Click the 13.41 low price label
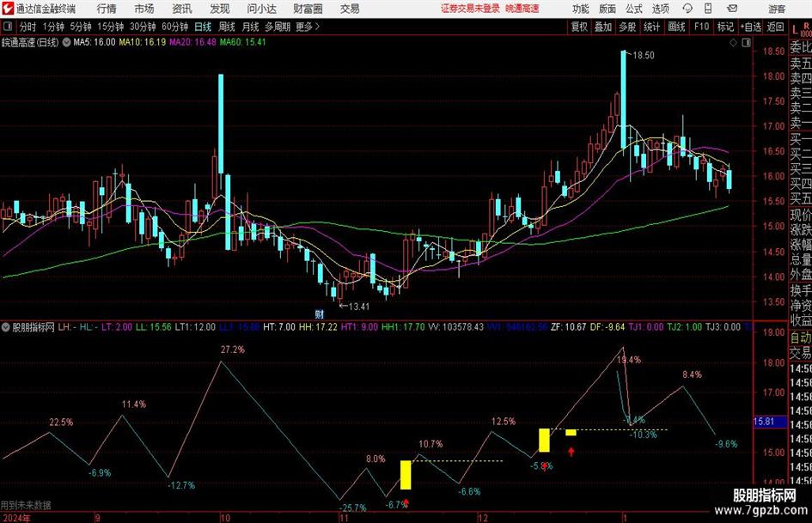 point(359,307)
